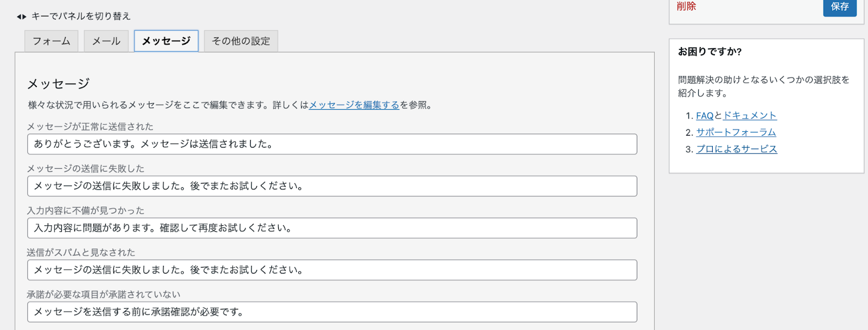Edit the 承諾確認 required message field
868x330 pixels.
[x=332, y=312]
